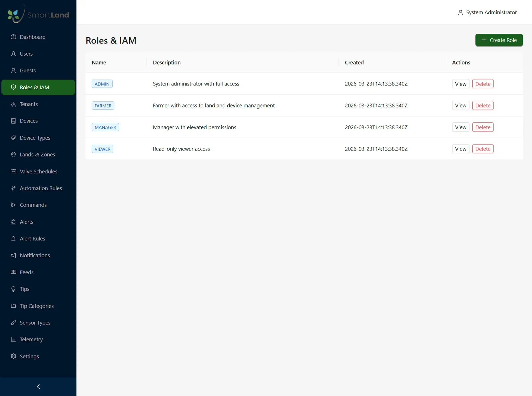Delete the FARMER role
Viewport: 532px width, 396px height.
click(483, 106)
